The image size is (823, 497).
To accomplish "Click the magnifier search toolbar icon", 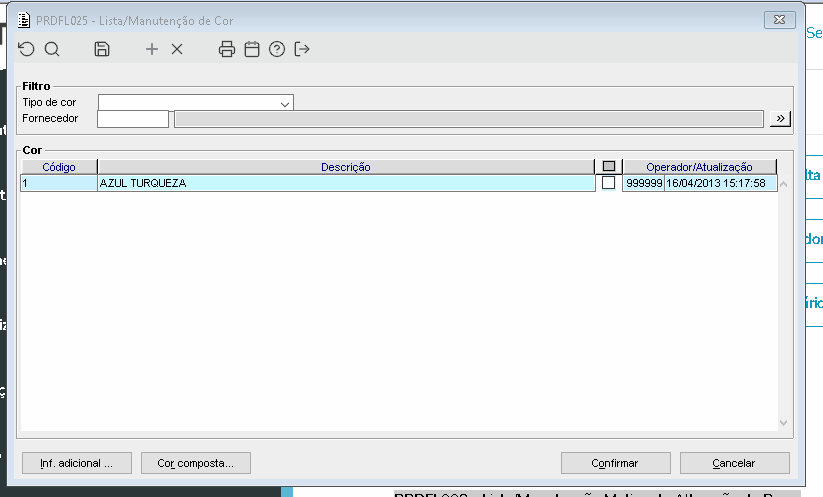I will tap(52, 49).
